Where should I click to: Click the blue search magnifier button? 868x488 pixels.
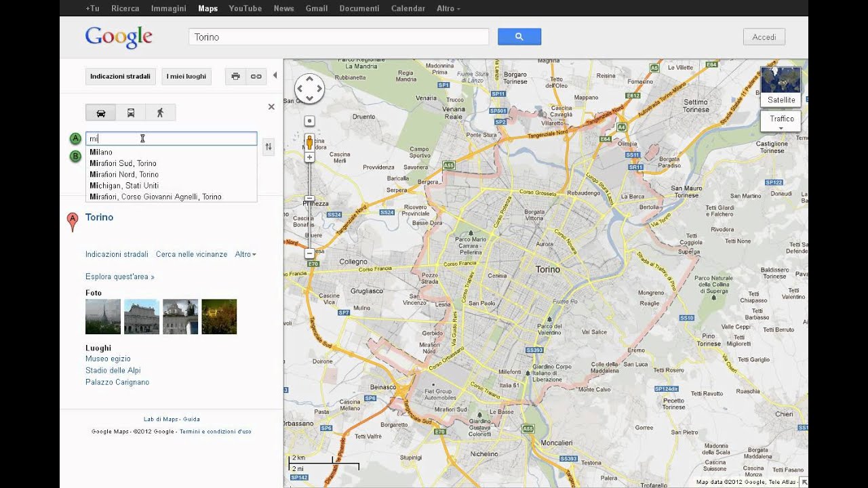pos(519,37)
